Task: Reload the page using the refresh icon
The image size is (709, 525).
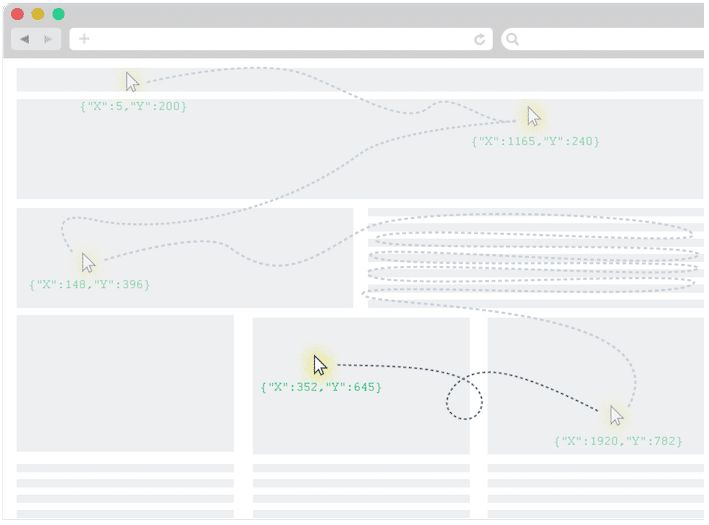Action: click(480, 39)
